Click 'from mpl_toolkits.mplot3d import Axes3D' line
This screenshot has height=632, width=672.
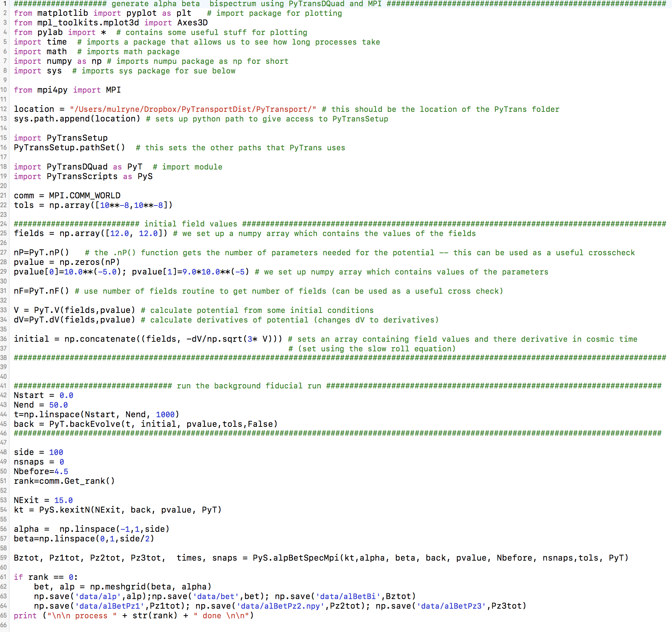(x=111, y=23)
